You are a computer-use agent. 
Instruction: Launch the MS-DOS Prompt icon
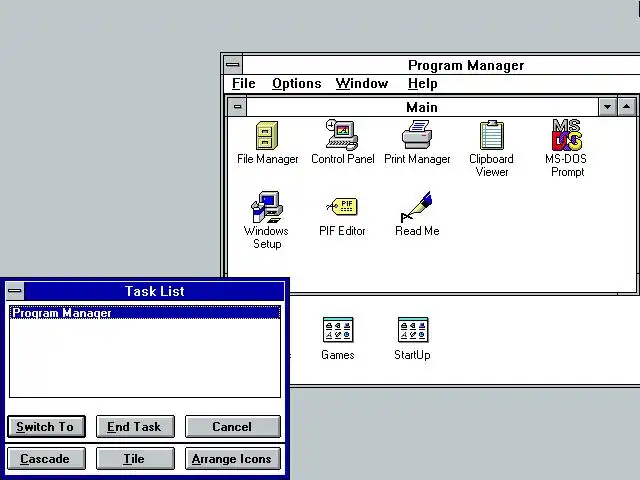567,148
